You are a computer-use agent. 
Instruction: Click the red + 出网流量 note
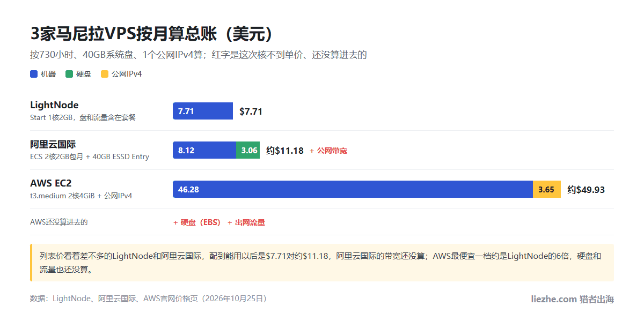tap(246, 222)
